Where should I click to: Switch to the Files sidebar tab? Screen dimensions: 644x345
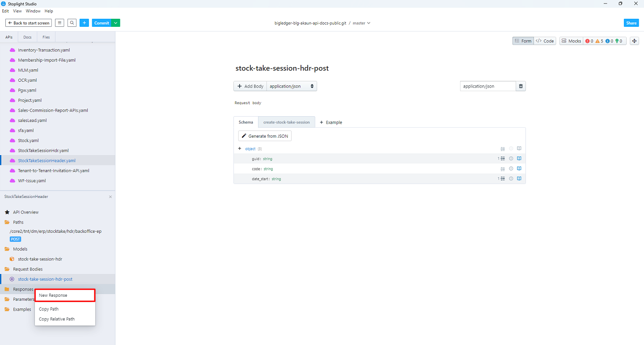click(x=46, y=37)
